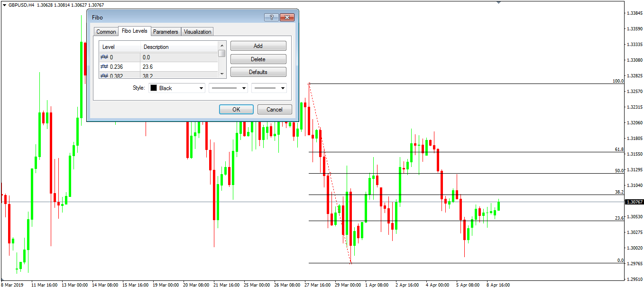The width and height of the screenshot is (644, 288).
Task: Click the Fibo level icon for 0
Action: tap(105, 57)
